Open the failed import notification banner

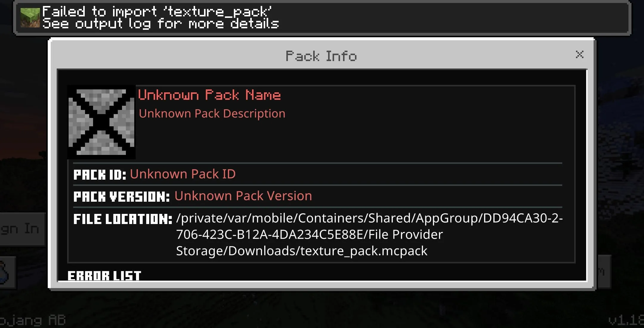[x=322, y=18]
